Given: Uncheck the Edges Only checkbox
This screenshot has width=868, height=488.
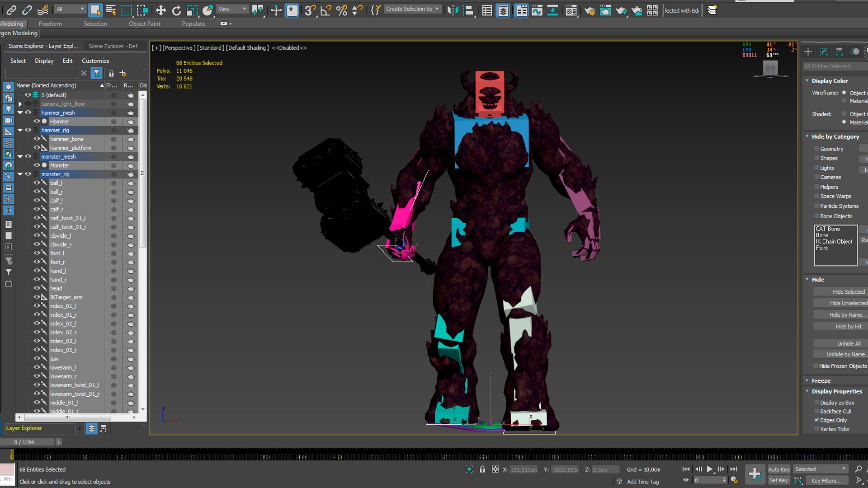Looking at the screenshot, I should coord(817,420).
